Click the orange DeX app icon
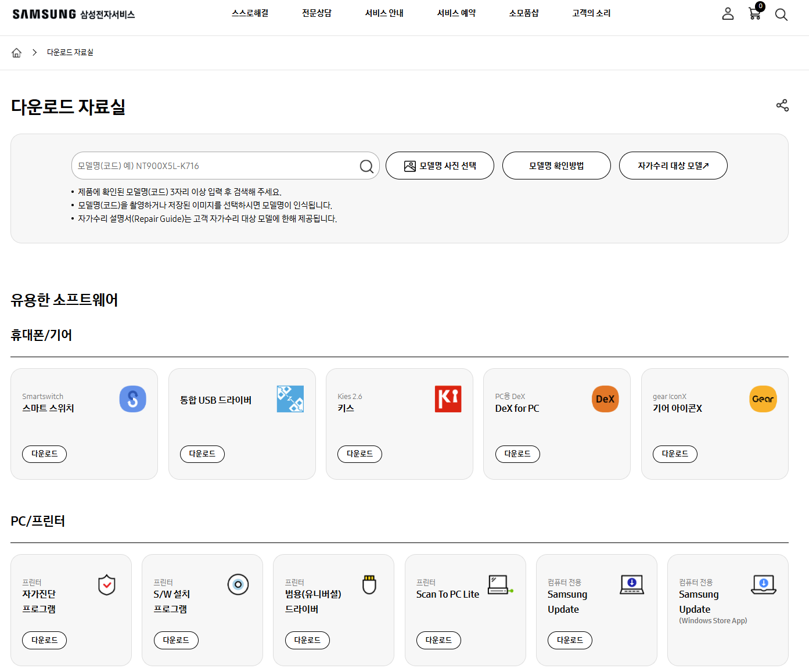This screenshot has height=672, width=809. click(605, 399)
